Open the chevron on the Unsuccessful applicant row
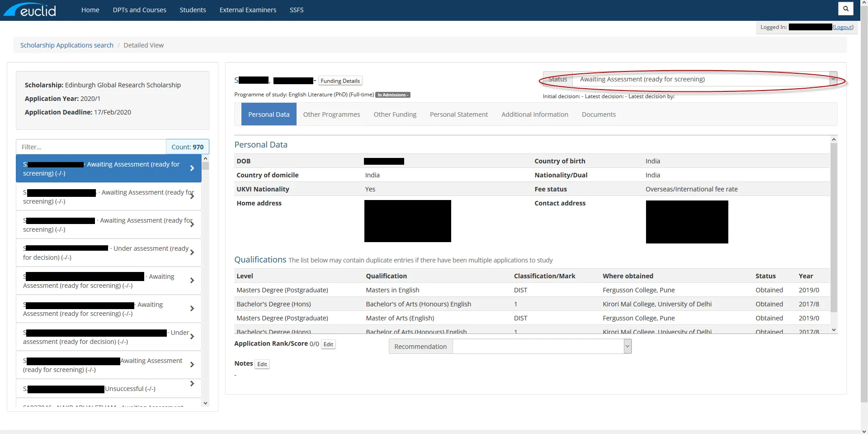The image size is (868, 434). tap(192, 384)
